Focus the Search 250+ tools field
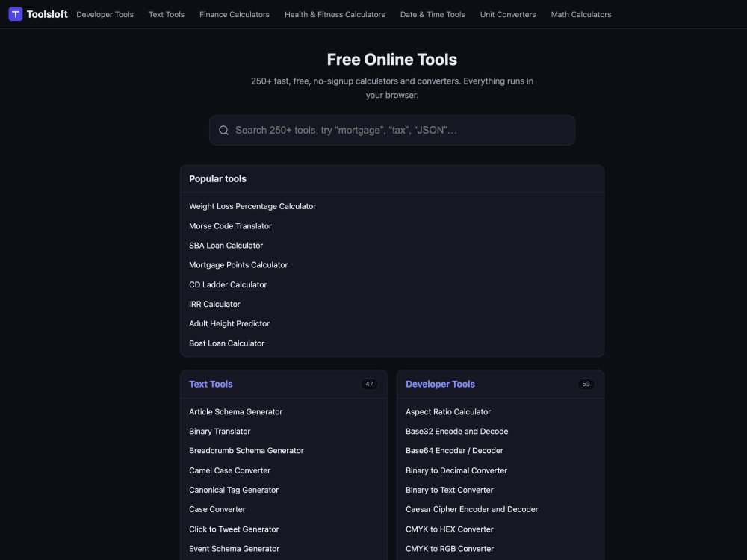The height and width of the screenshot is (560, 747). click(392, 131)
